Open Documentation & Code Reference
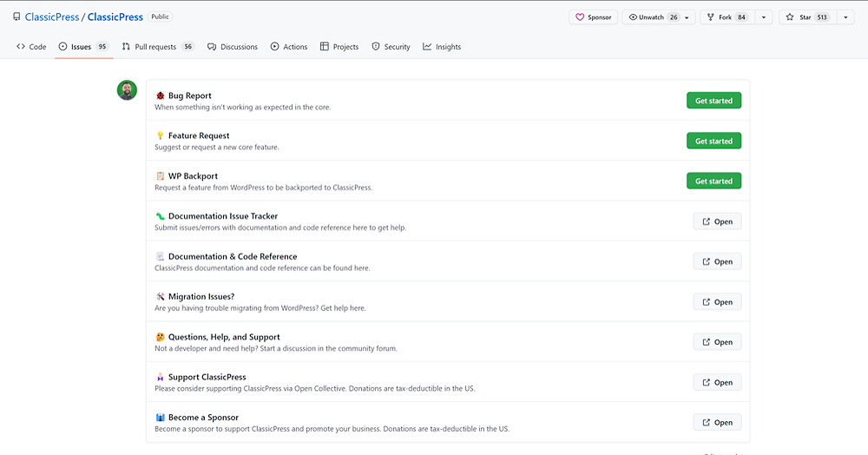 [x=718, y=262]
